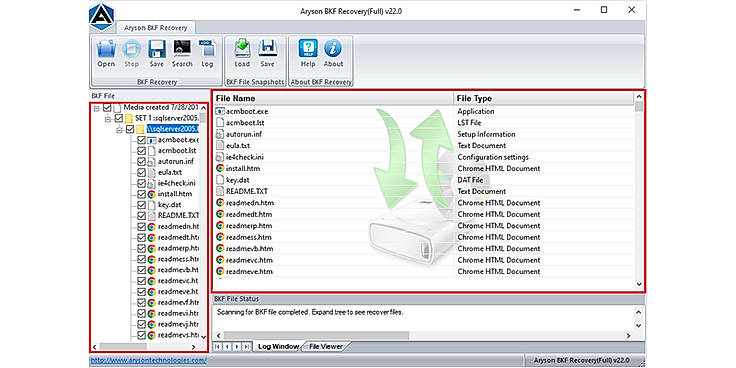Click the file list scroll down arrow

[x=639, y=284]
